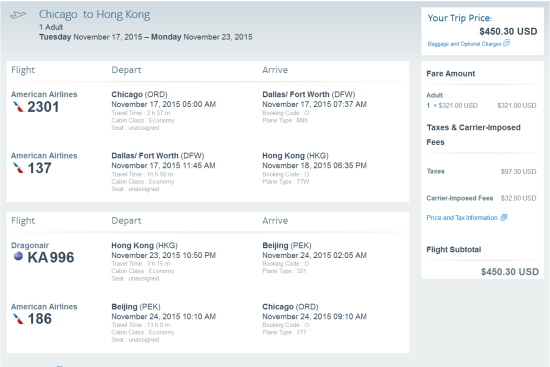Click flight number 186
This screenshot has width=550, height=367.
[x=40, y=319]
